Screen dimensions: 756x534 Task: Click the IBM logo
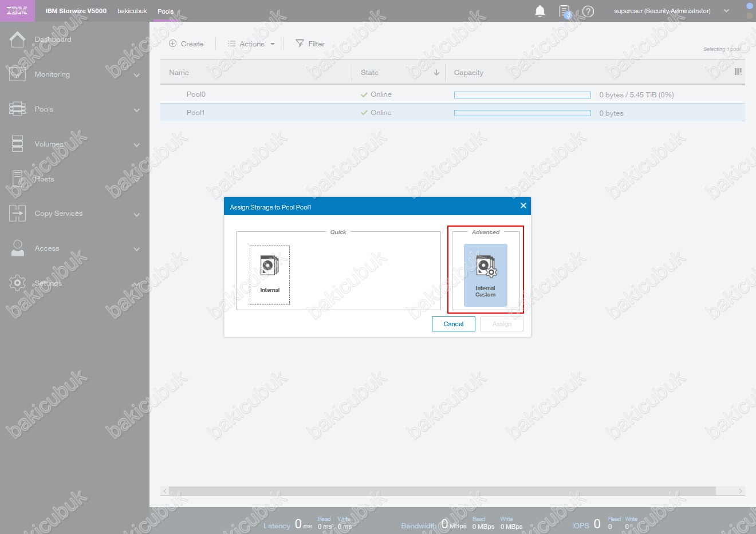click(x=17, y=11)
